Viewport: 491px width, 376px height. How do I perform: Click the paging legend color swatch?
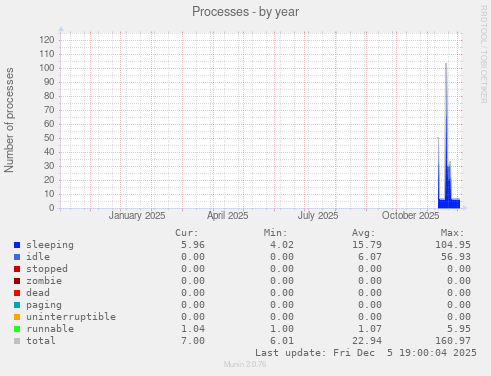click(x=17, y=305)
